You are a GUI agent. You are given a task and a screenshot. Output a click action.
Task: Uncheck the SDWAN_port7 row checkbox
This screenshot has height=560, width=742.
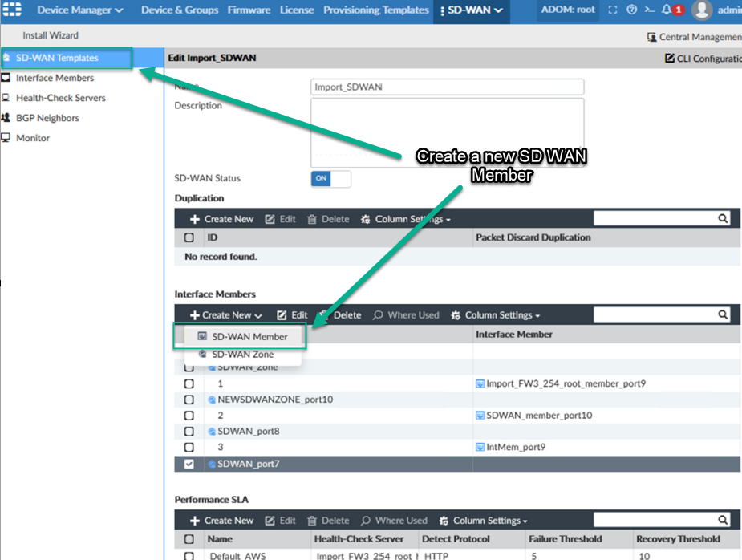point(189,464)
